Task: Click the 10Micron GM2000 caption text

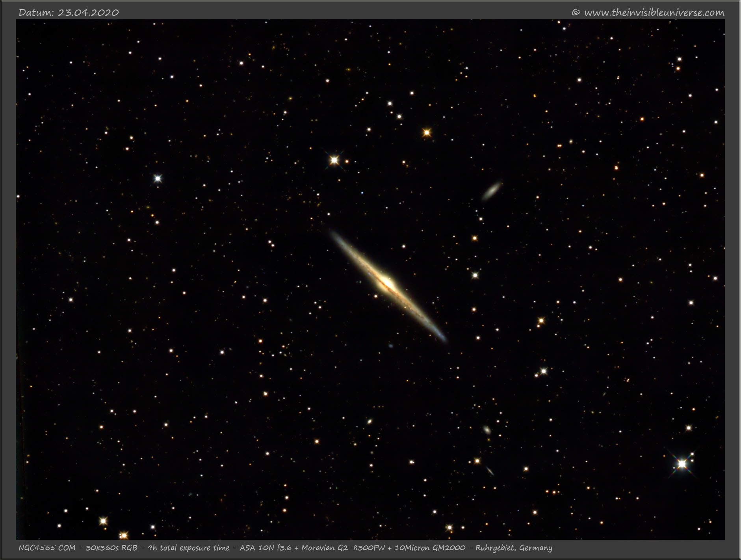Action: click(430, 548)
